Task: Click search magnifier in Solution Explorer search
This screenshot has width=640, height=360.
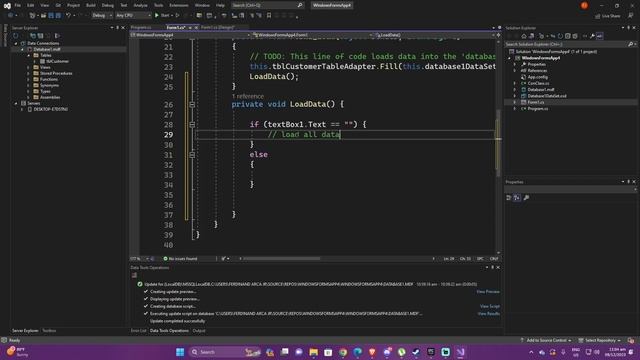Action: (630, 44)
